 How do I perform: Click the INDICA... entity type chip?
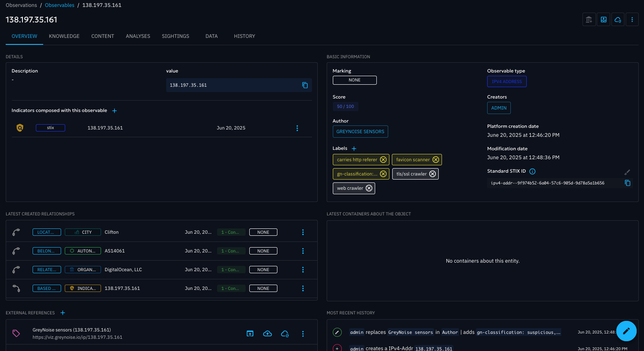(83, 288)
